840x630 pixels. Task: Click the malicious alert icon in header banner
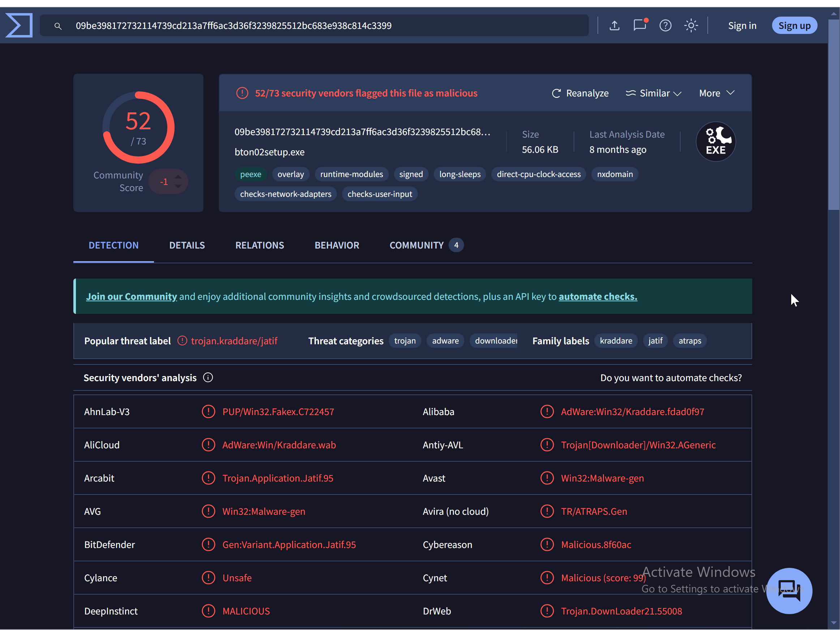click(242, 93)
